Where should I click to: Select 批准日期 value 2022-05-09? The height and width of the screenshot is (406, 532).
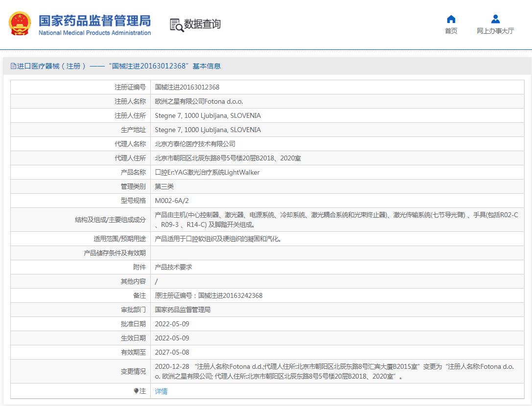pyautogui.click(x=172, y=324)
